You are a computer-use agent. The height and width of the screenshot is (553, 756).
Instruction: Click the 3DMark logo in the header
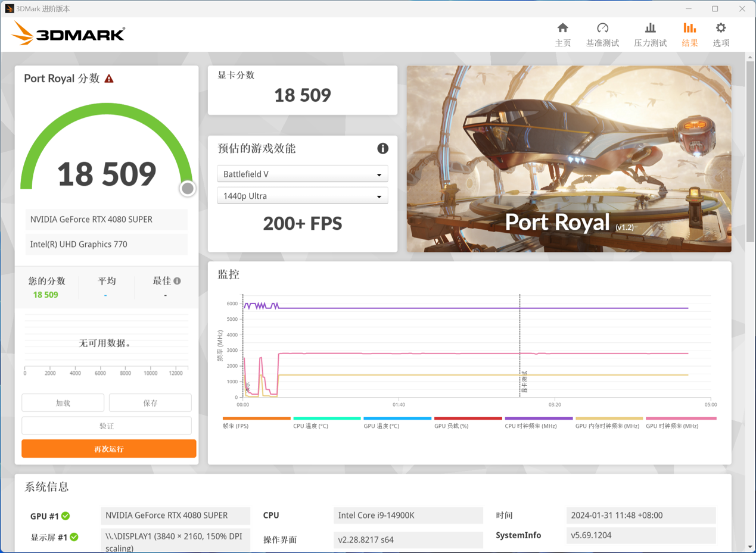click(x=68, y=34)
